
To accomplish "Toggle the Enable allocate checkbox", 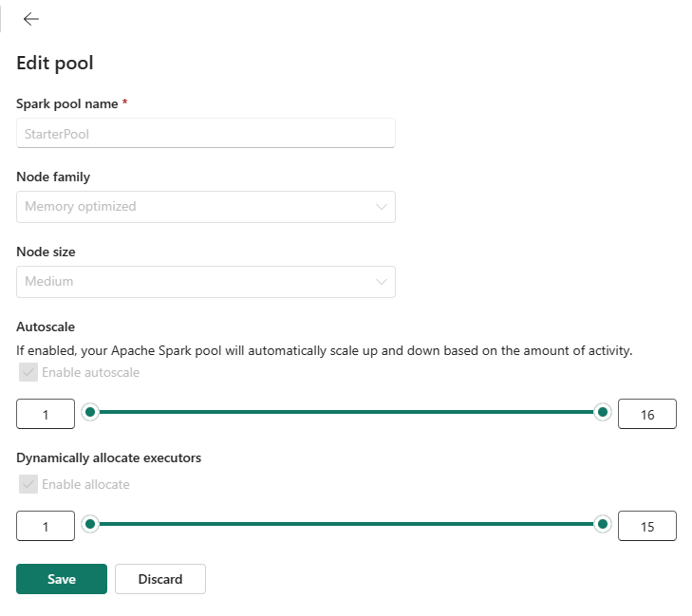I will click(29, 485).
